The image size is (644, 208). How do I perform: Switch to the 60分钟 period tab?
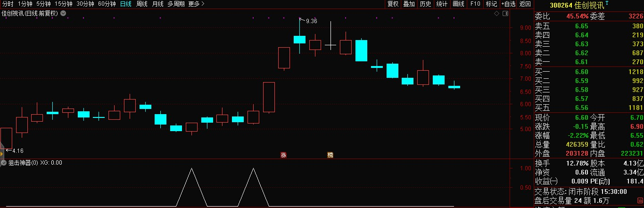pyautogui.click(x=107, y=4)
